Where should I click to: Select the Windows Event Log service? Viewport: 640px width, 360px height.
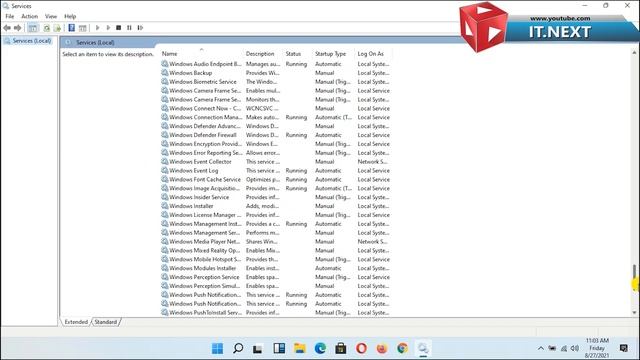click(x=276, y=170)
